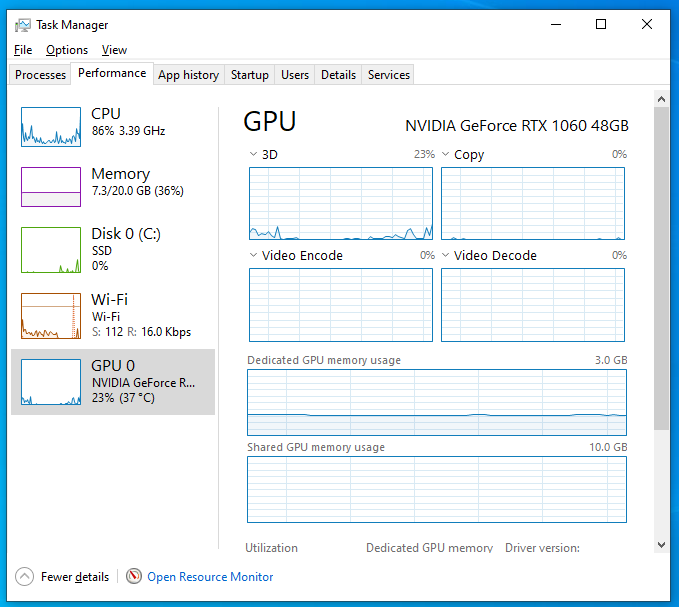
Task: Switch to the Details tab
Action: click(338, 75)
